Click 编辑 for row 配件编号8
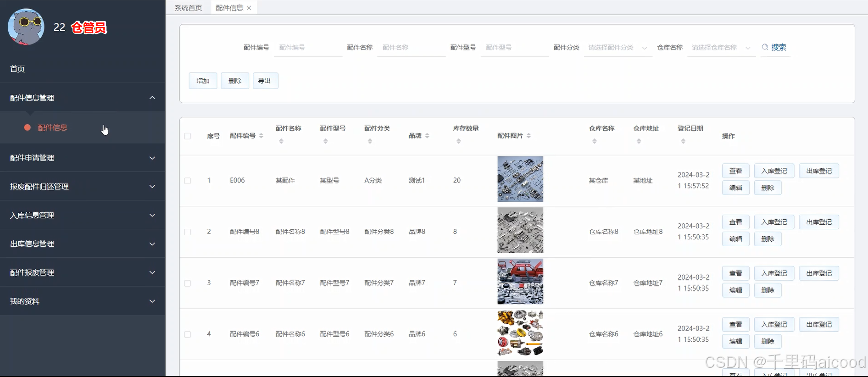Image resolution: width=868 pixels, height=377 pixels. [736, 239]
